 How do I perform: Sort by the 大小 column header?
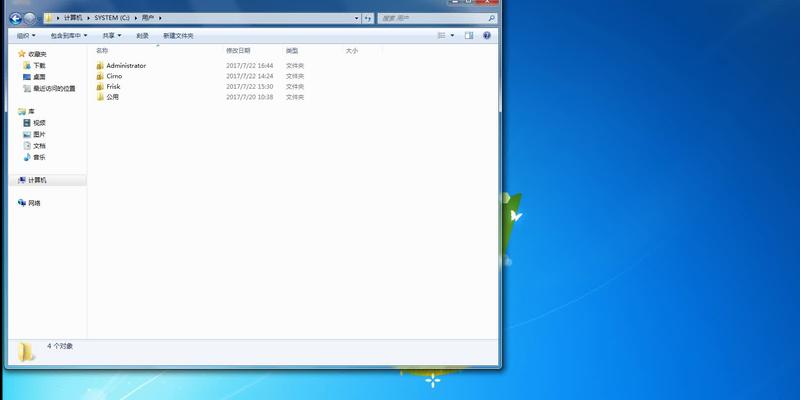coord(352,51)
